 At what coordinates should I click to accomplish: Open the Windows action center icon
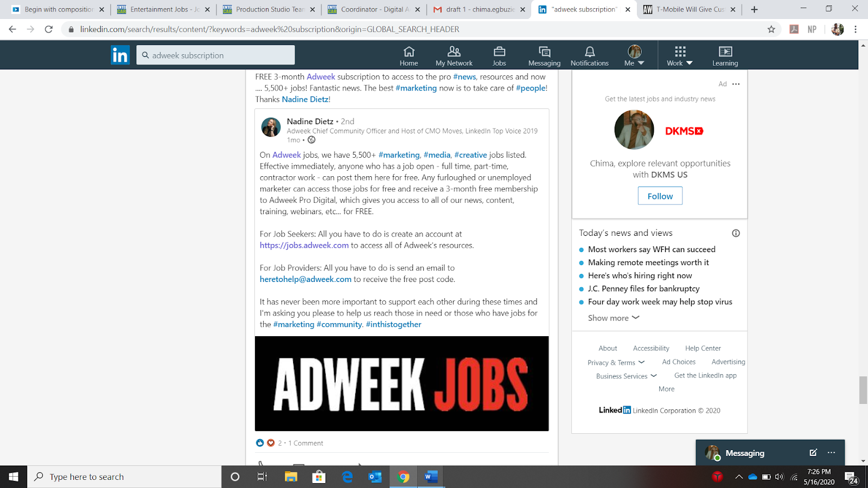[851, 477]
